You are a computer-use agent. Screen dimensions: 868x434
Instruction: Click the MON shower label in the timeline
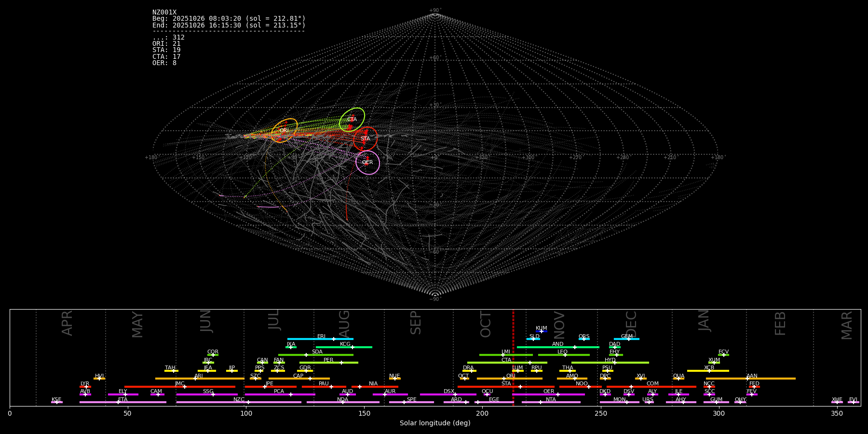[620, 400]
